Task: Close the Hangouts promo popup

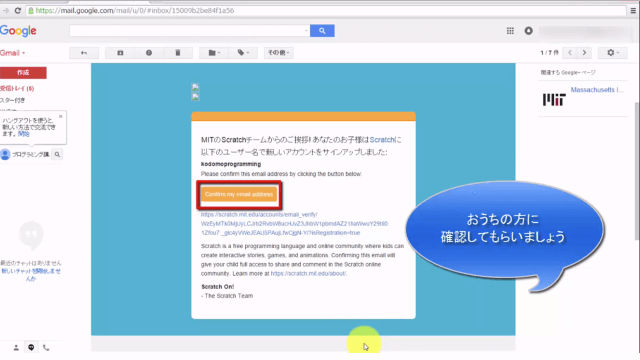Action: (61, 116)
